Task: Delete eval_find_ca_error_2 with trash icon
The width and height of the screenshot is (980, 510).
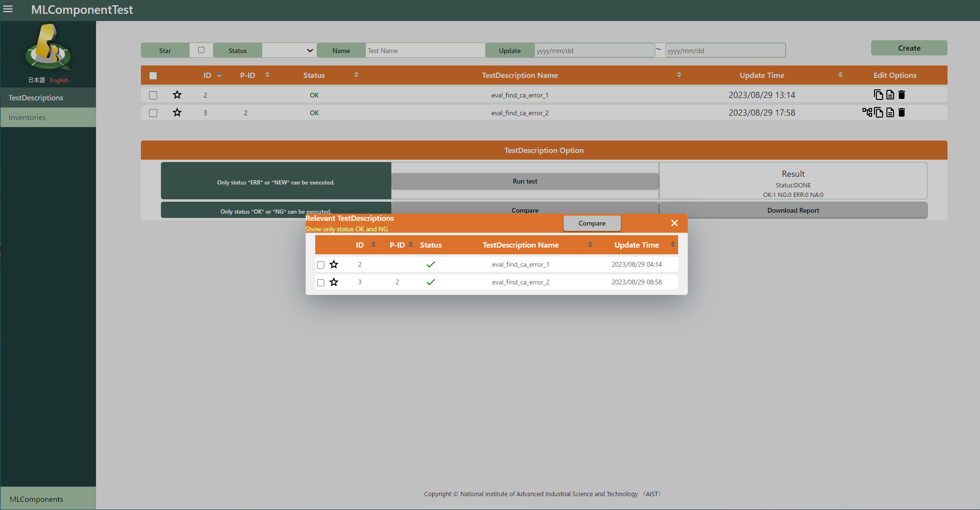Action: point(901,112)
